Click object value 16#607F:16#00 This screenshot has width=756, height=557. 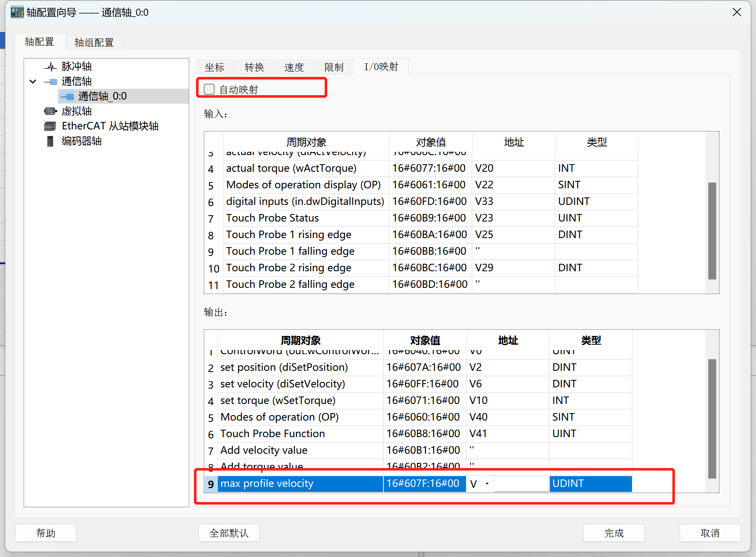[x=424, y=484]
